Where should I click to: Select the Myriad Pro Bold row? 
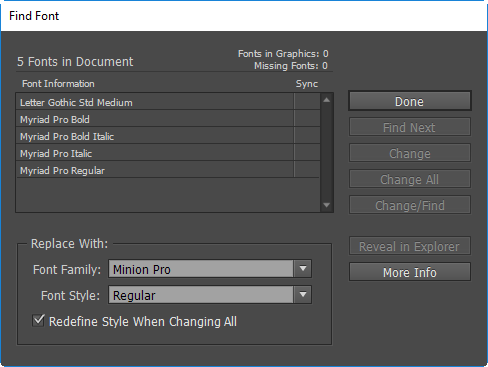point(168,119)
